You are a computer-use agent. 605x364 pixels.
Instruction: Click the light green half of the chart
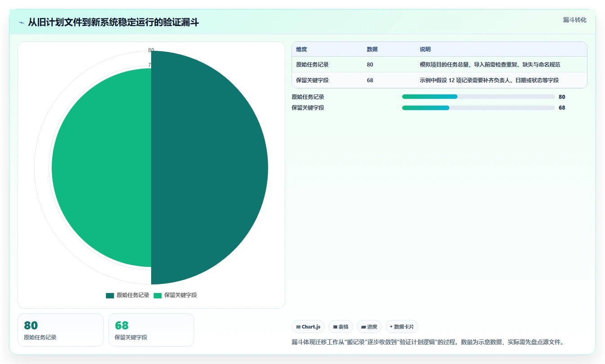(x=102, y=168)
